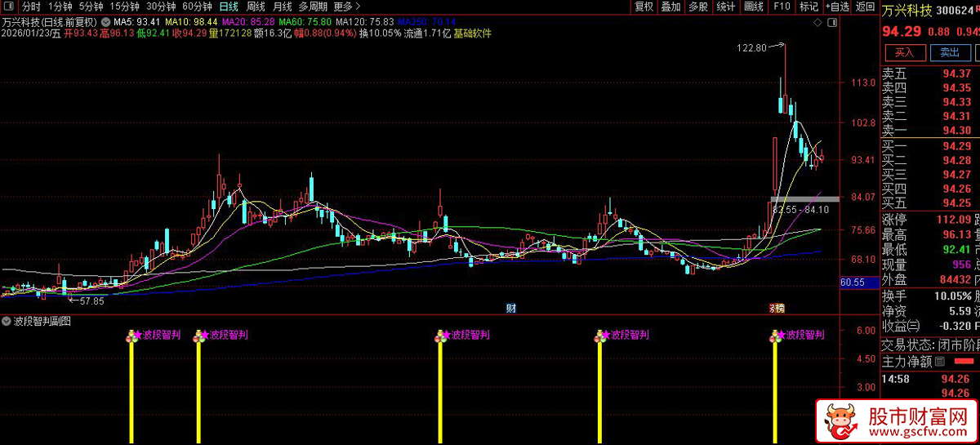Select the 5分钟 period
This screenshot has height=445, width=980.
91,7
